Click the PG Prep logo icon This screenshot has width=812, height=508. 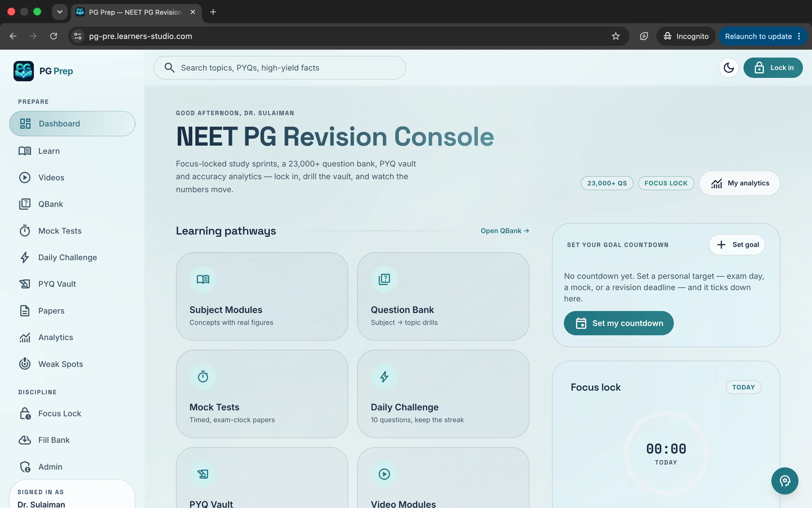pos(23,71)
